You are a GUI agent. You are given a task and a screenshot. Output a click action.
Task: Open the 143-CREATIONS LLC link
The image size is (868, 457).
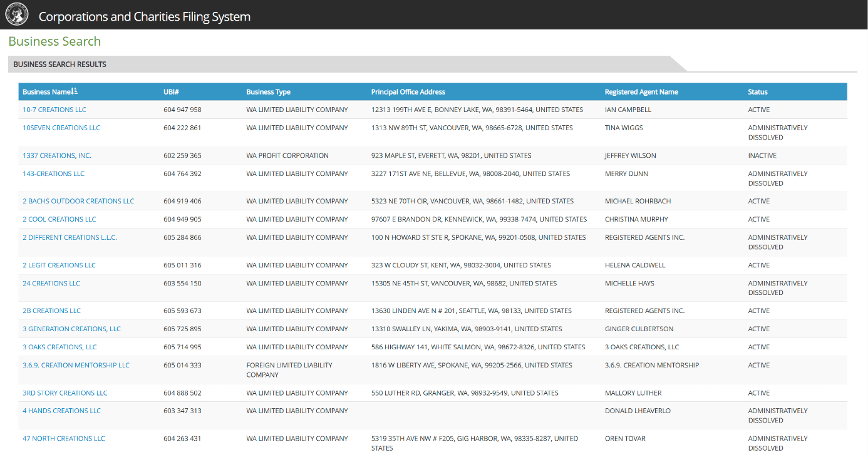(x=53, y=173)
